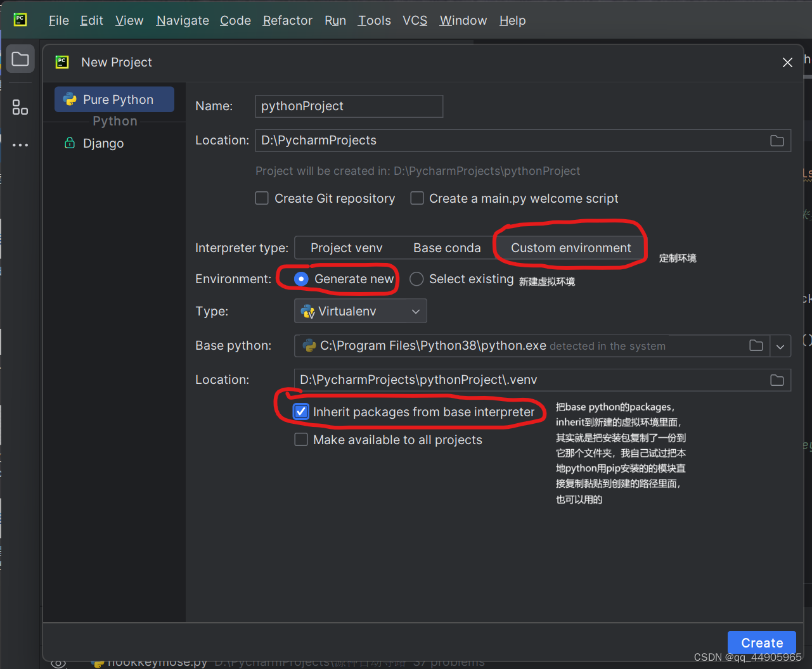Click the More tool windows ellipsis icon
Screen dimensions: 812x669
20,145
